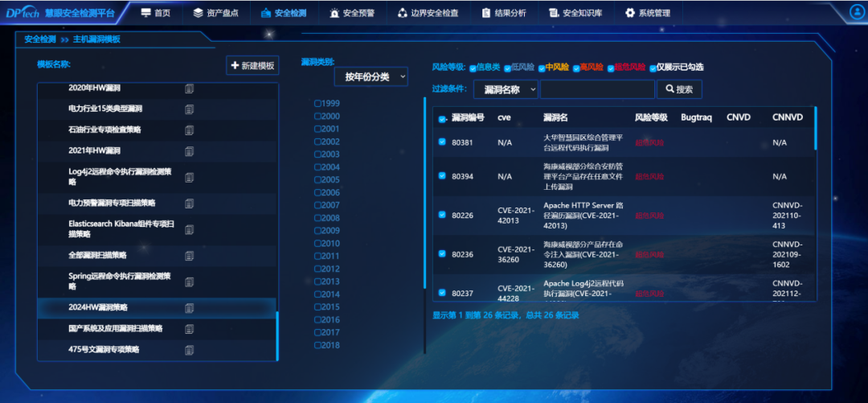Click the user profile icon in top-right corner
The height and width of the screenshot is (403, 868).
[x=857, y=12]
